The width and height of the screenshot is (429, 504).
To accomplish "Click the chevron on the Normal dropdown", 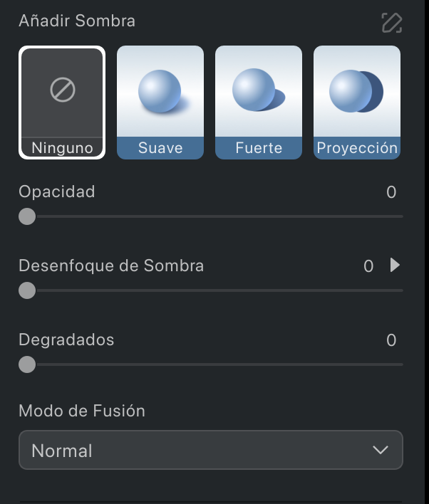I will pos(381,450).
